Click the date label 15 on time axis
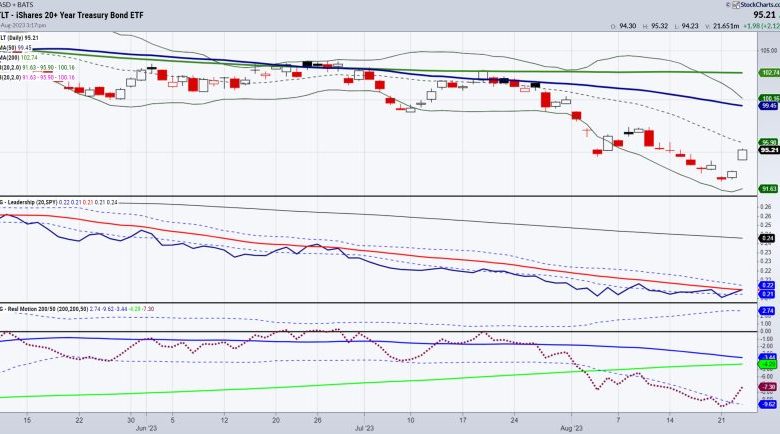The image size is (780, 434). pos(27,420)
